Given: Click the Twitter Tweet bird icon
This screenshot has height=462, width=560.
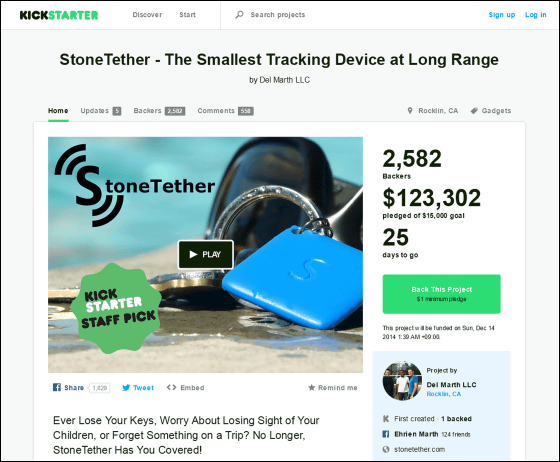Looking at the screenshot, I should point(126,388).
